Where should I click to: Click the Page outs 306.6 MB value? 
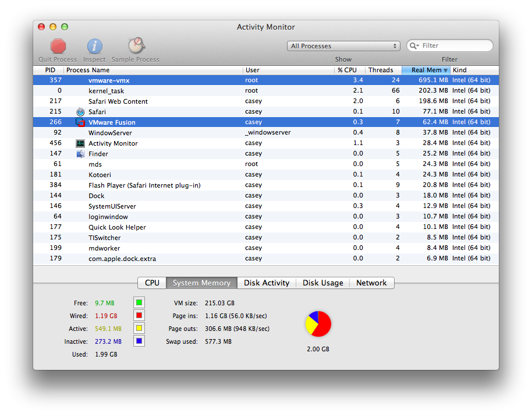(x=237, y=329)
